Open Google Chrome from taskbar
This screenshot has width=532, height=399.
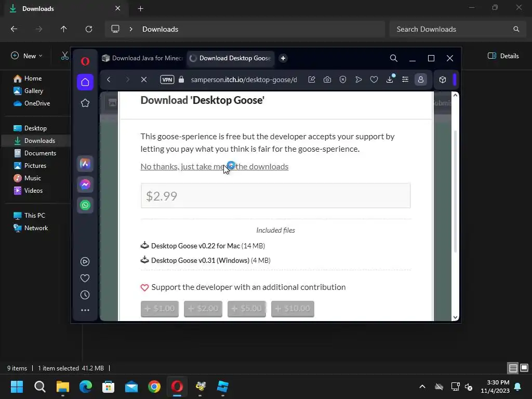coord(154,387)
